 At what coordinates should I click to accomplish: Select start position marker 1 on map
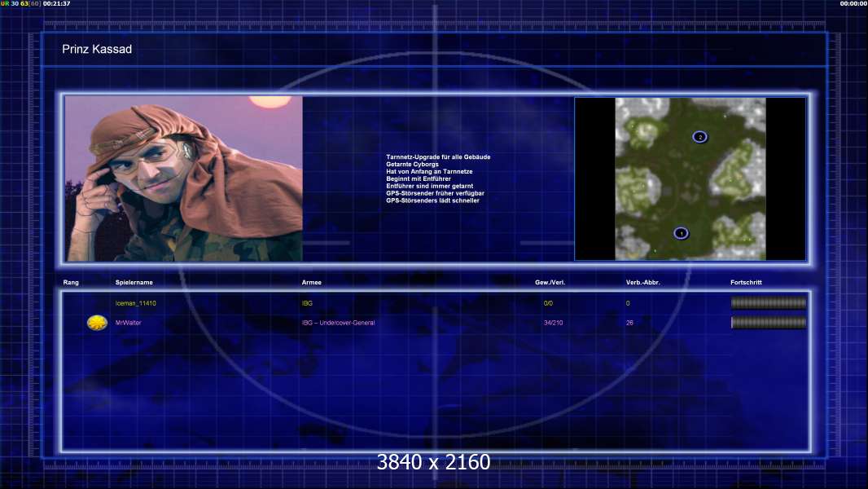pyautogui.click(x=681, y=233)
